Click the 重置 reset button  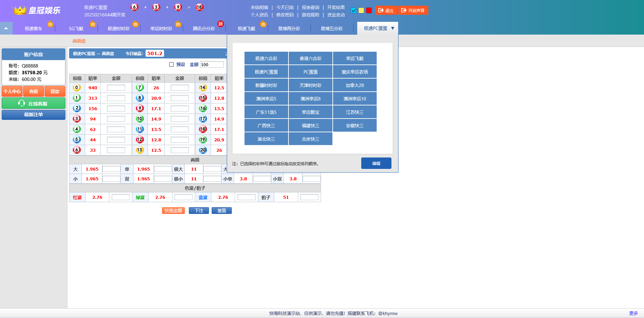click(222, 211)
